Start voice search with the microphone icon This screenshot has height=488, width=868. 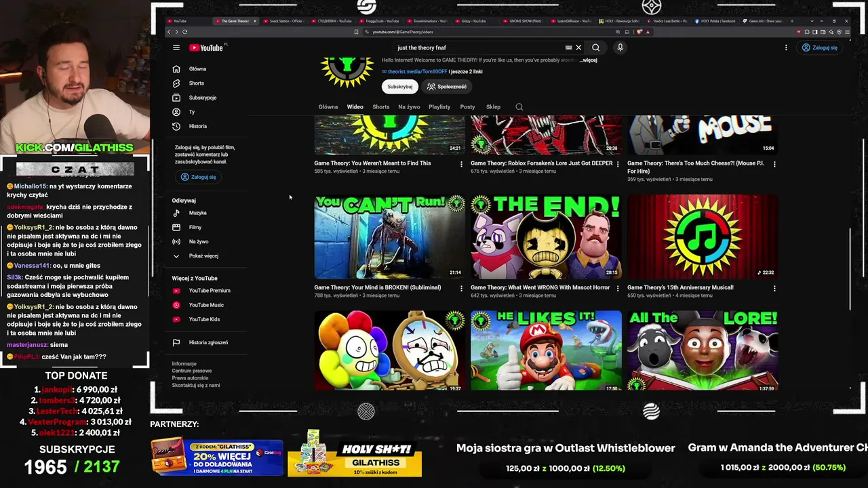tap(620, 47)
